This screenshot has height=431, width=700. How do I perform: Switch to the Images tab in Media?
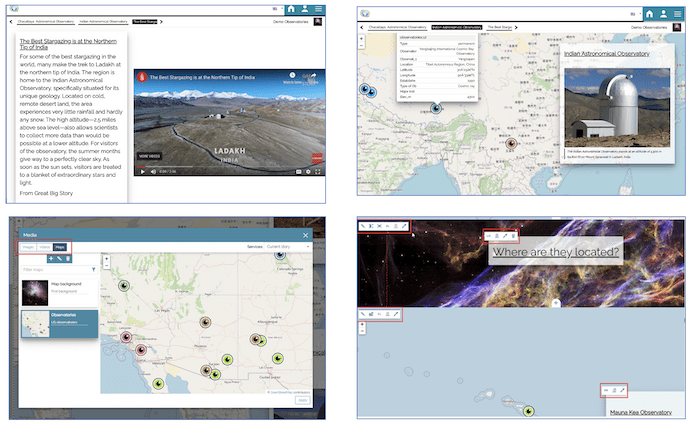click(x=29, y=247)
